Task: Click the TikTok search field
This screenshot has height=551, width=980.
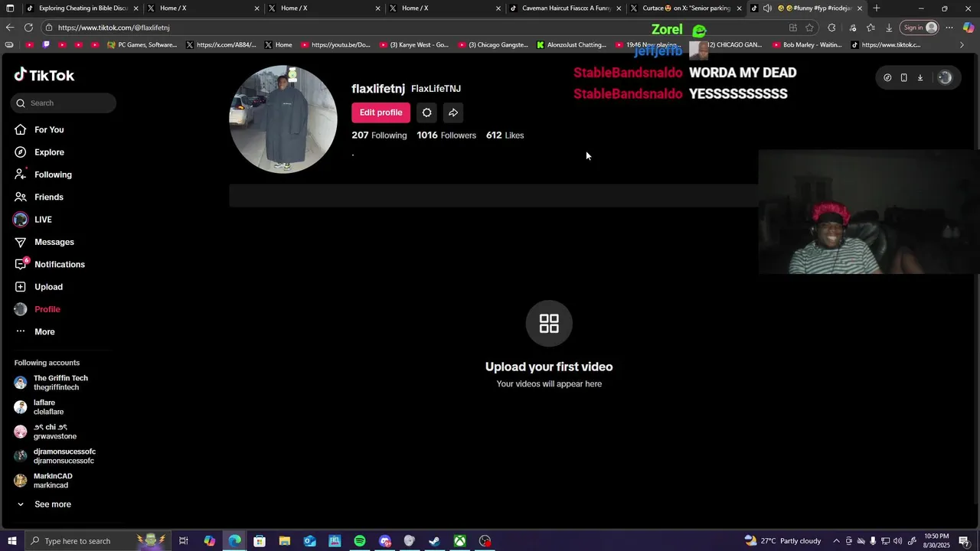Action: (64, 103)
